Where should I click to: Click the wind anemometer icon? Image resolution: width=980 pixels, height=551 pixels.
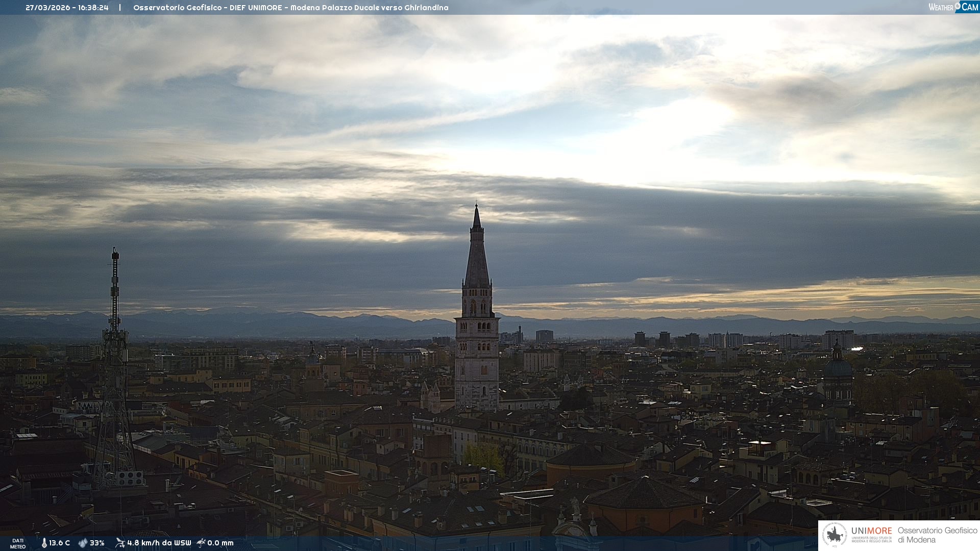point(120,543)
